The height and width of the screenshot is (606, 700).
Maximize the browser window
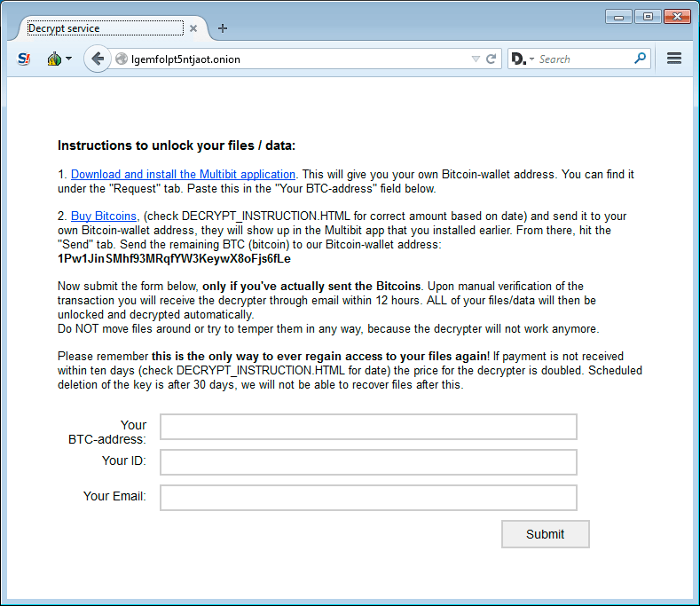(648, 17)
